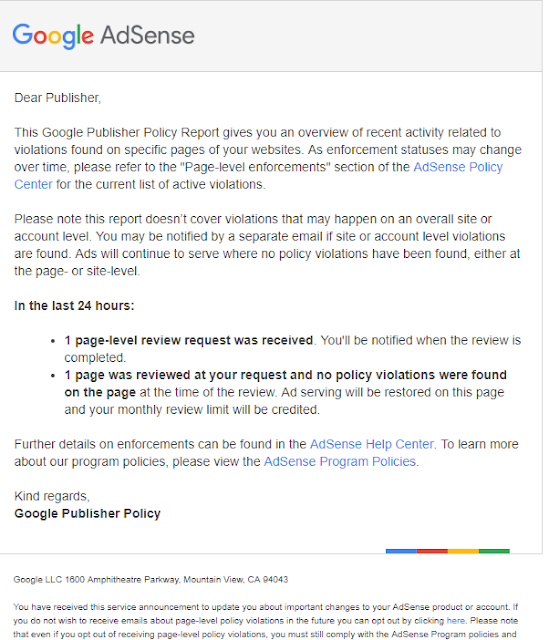Click the red segment of color bar
549x640 pixels.
(x=432, y=551)
